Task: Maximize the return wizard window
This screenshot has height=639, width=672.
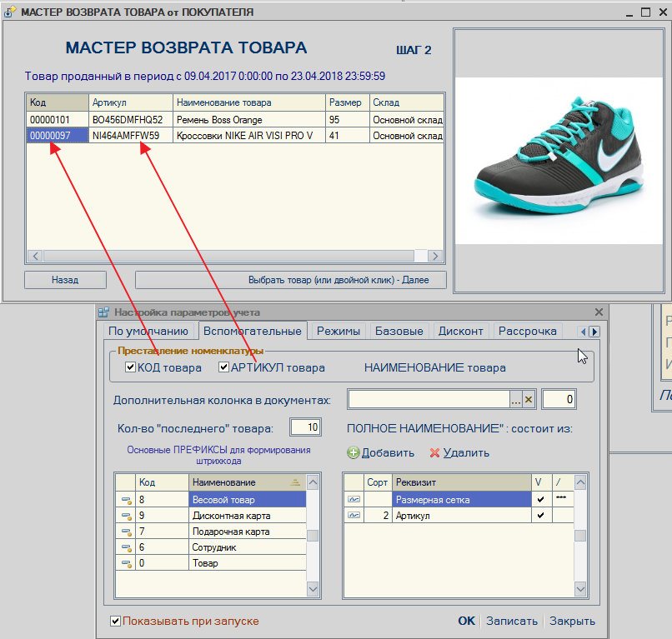Action: 646,12
